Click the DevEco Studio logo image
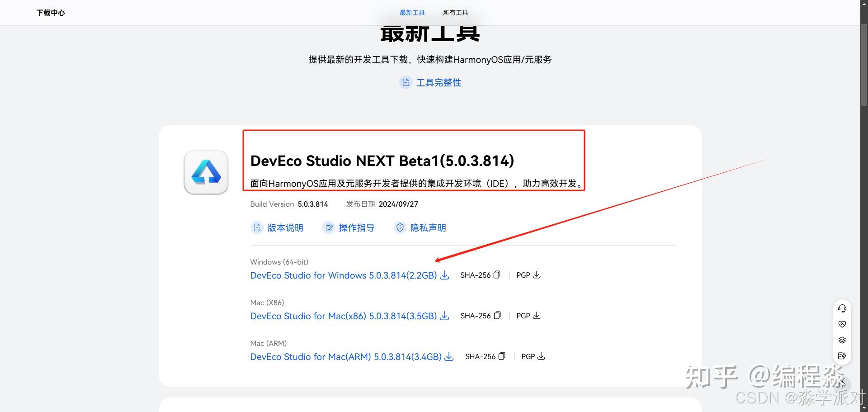The width and height of the screenshot is (868, 412). click(x=206, y=172)
